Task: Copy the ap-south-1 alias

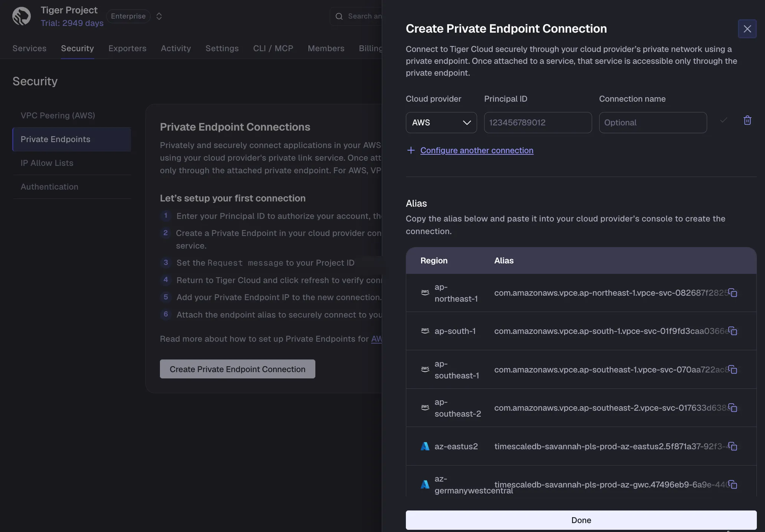Action: pyautogui.click(x=733, y=331)
